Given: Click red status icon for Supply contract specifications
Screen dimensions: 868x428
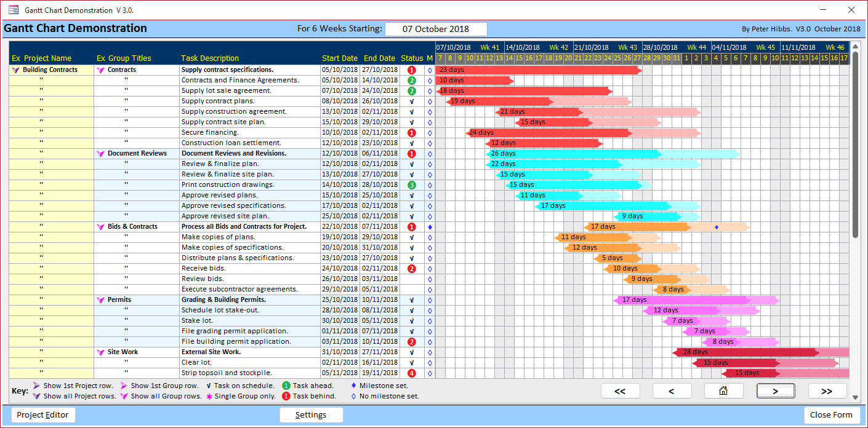Looking at the screenshot, I should 412,70.
